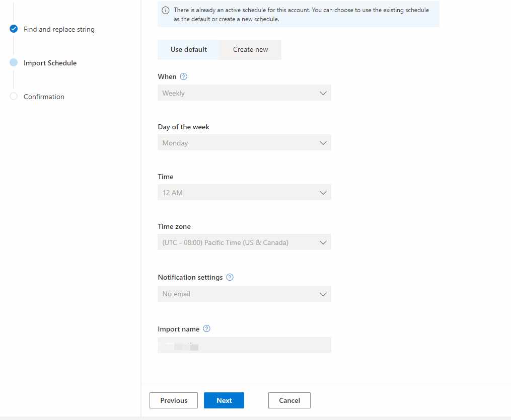Click the help icon next to When
Viewport: 511px width, 420px height.
(183, 76)
